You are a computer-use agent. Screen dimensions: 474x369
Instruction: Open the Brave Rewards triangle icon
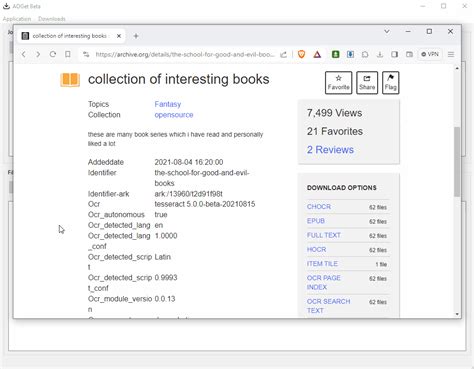click(317, 54)
